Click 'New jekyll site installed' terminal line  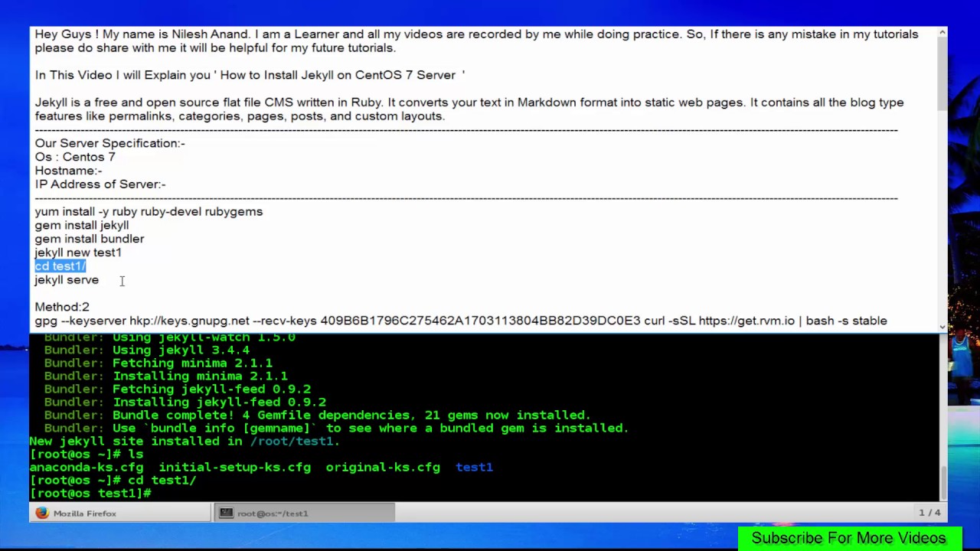185,441
